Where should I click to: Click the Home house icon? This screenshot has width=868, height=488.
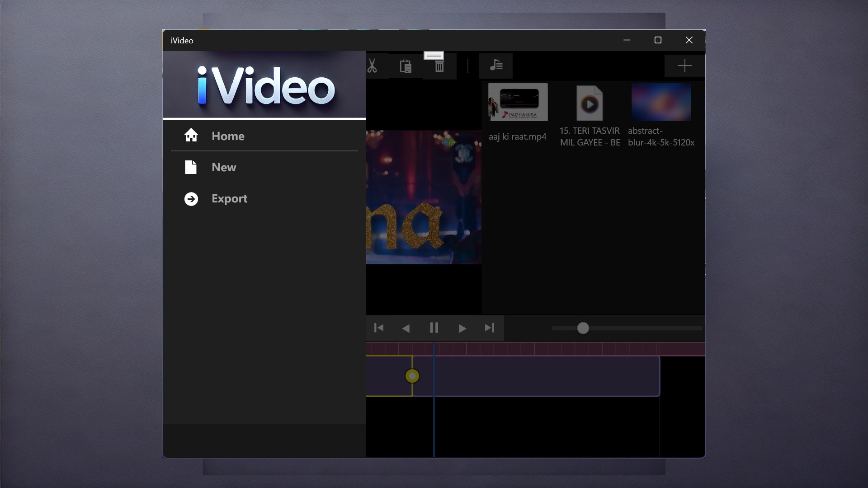(x=191, y=136)
